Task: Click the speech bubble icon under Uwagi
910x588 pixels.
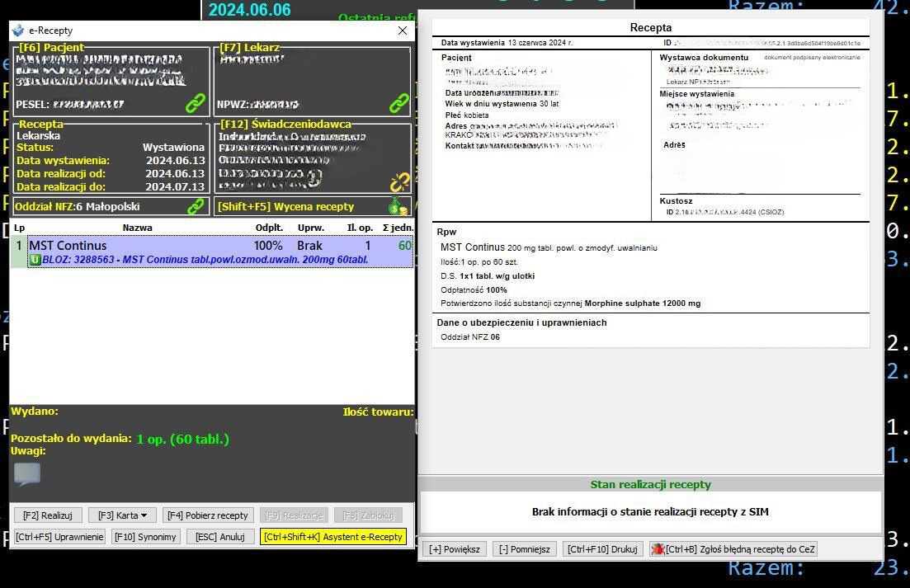Action: 26,473
